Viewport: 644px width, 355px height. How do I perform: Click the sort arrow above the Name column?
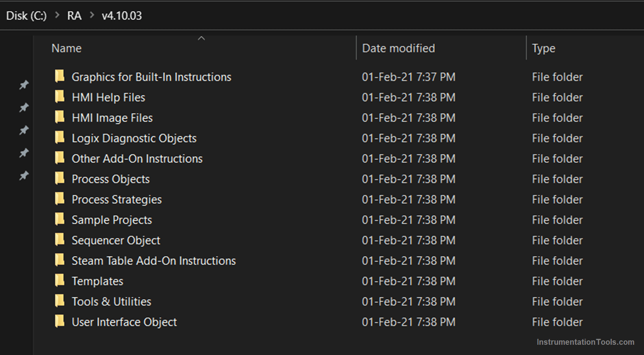201,38
